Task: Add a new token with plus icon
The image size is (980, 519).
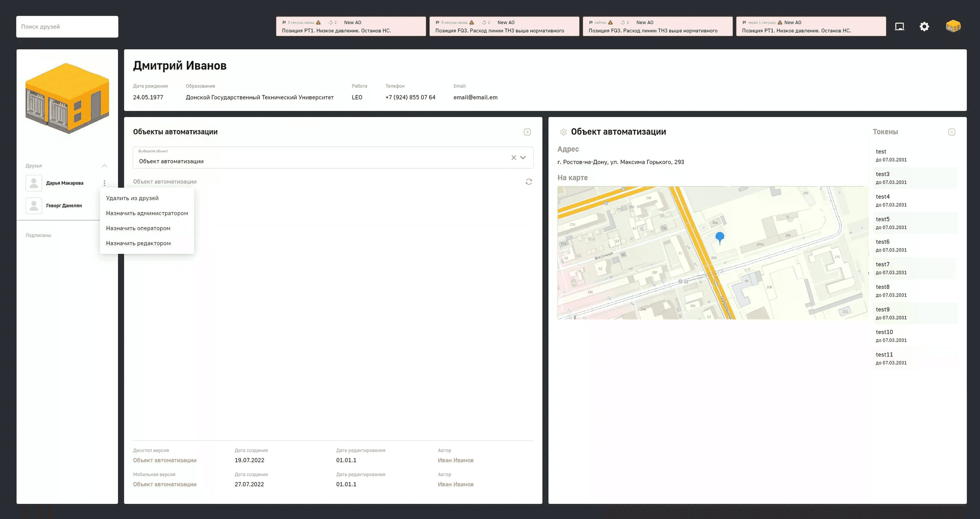Action: 951,132
